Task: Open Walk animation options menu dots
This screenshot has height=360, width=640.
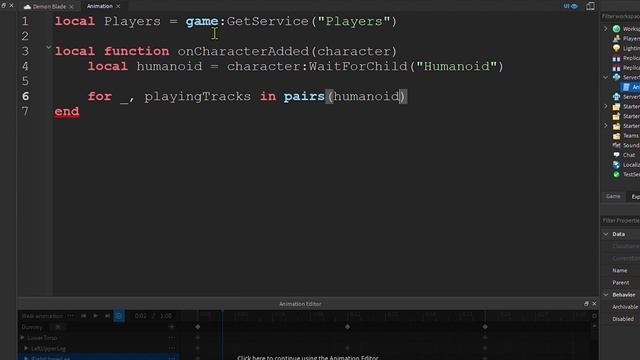Action: [x=71, y=316]
